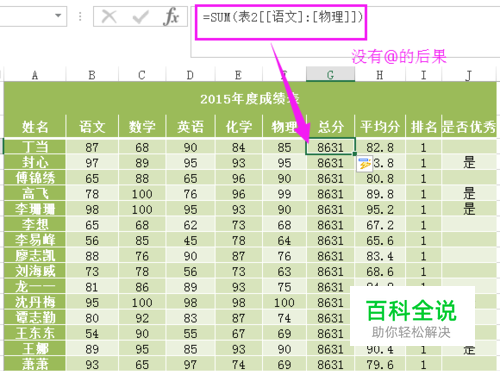
Task: Select column E header
Action: pos(239,75)
